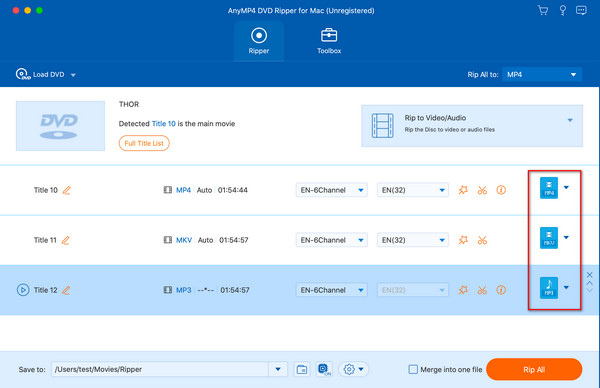Open the output folder icon
Viewport: 600px width, 388px height.
tap(302, 369)
